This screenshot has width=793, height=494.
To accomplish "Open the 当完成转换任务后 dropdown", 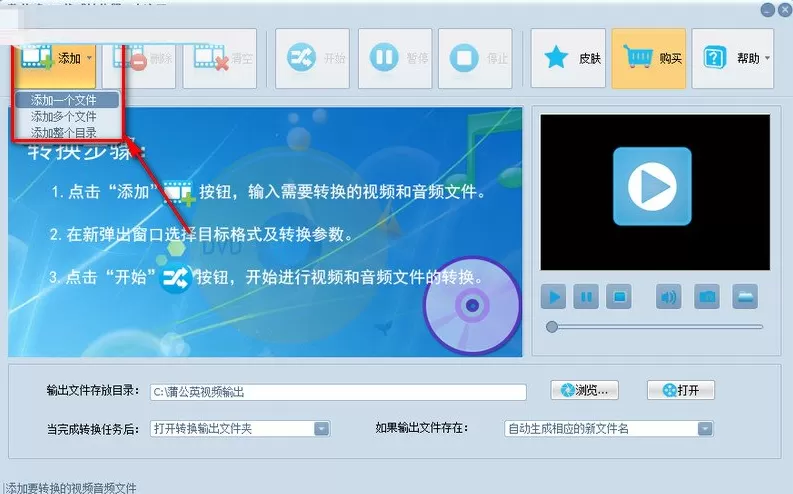I will [240, 429].
